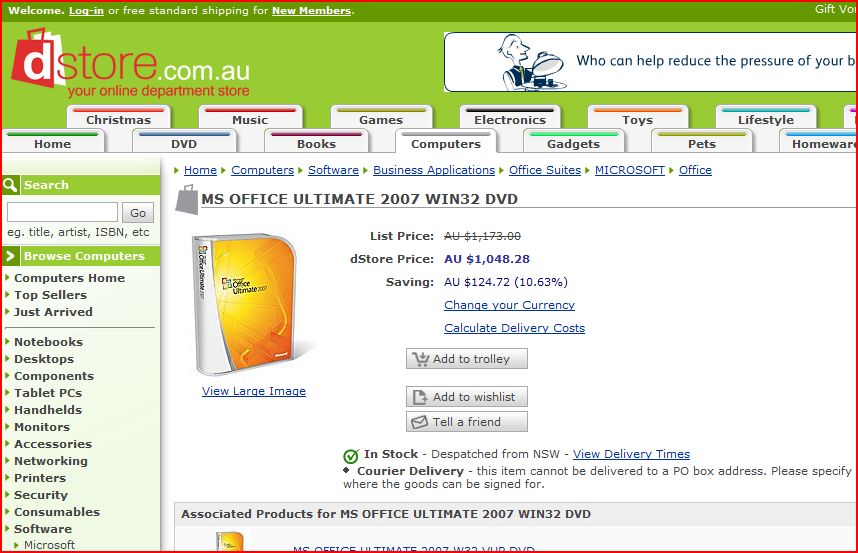Click the New Members link
The height and width of the screenshot is (553, 858).
tap(311, 10)
